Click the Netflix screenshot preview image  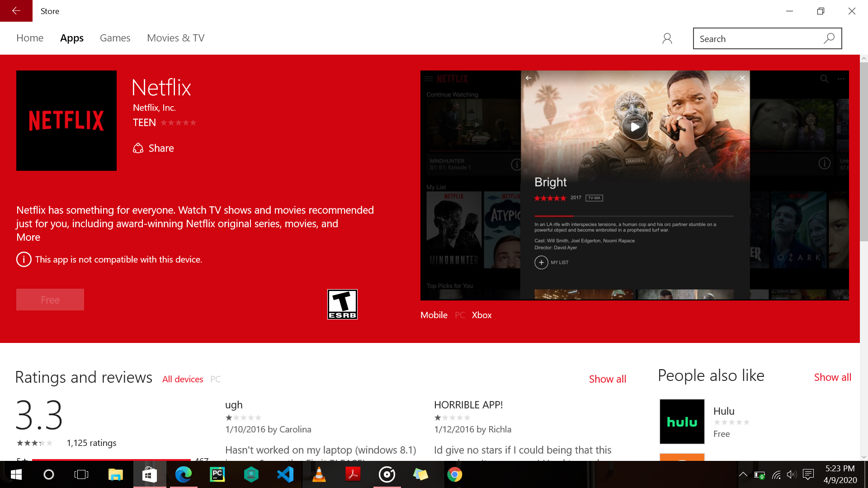click(x=635, y=185)
